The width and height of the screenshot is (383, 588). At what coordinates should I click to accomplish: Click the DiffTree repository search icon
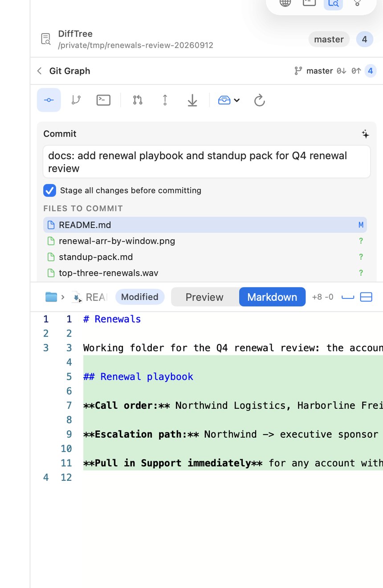coord(46,39)
